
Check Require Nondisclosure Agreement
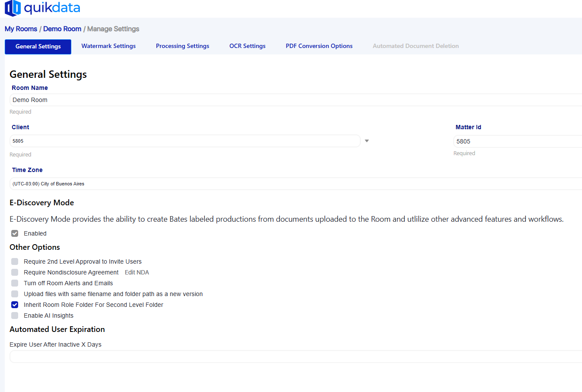[x=14, y=272]
